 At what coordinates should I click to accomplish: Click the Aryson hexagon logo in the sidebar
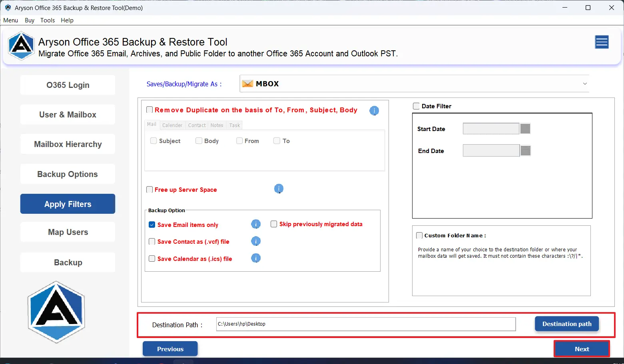tap(56, 312)
